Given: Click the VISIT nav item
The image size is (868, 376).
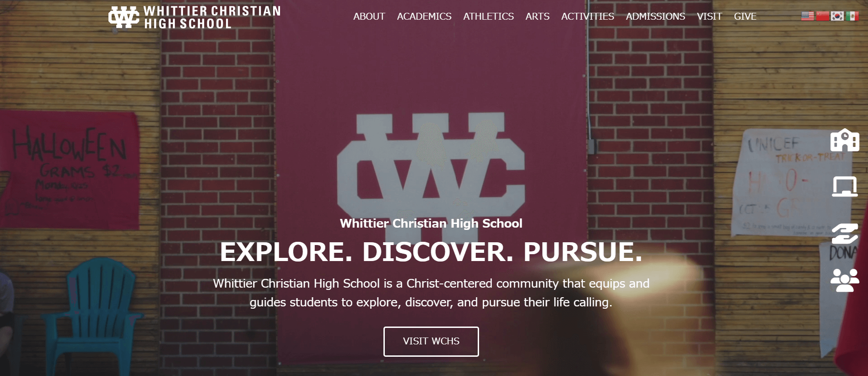Looking at the screenshot, I should [x=709, y=16].
